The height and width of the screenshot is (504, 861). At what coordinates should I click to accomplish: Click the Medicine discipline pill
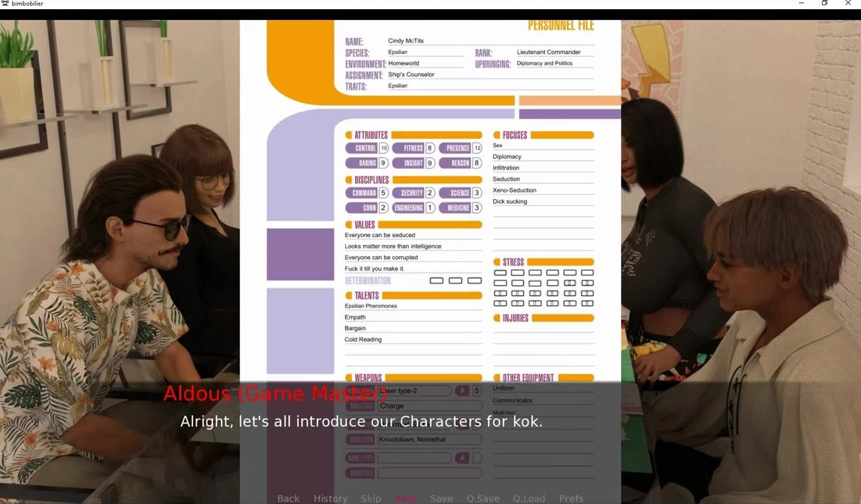tap(455, 208)
